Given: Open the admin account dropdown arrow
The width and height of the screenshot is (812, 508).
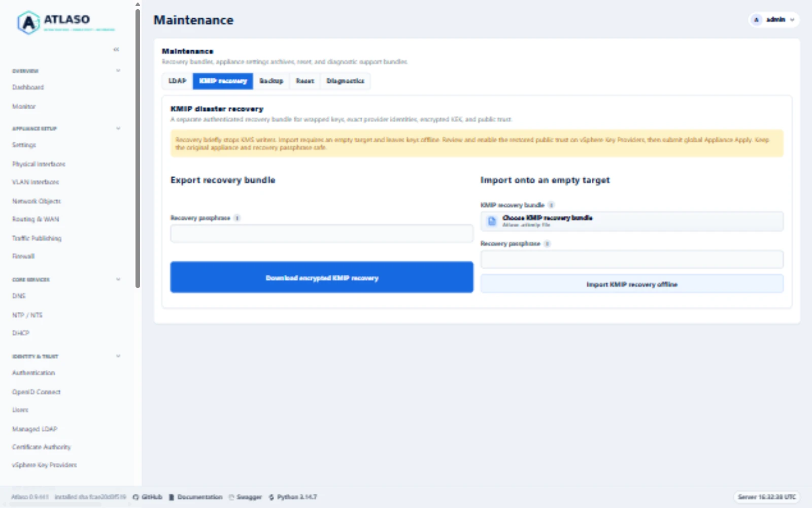Looking at the screenshot, I should click(792, 20).
